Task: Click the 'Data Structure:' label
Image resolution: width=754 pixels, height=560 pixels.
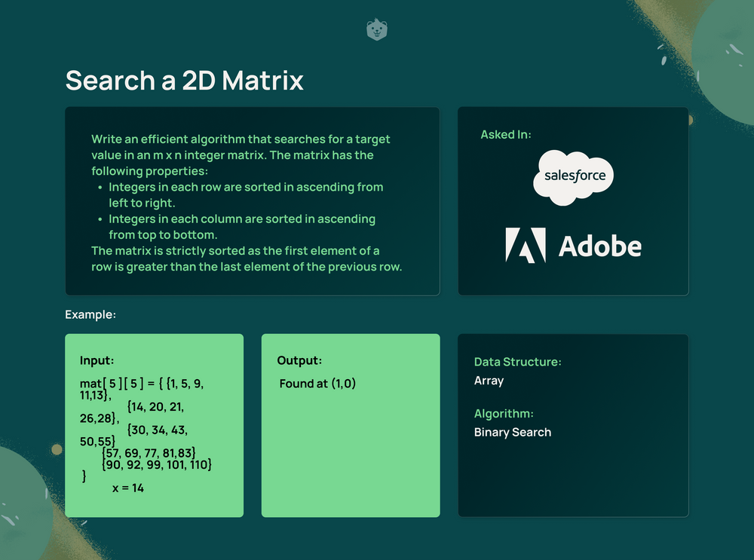Action: click(x=517, y=362)
